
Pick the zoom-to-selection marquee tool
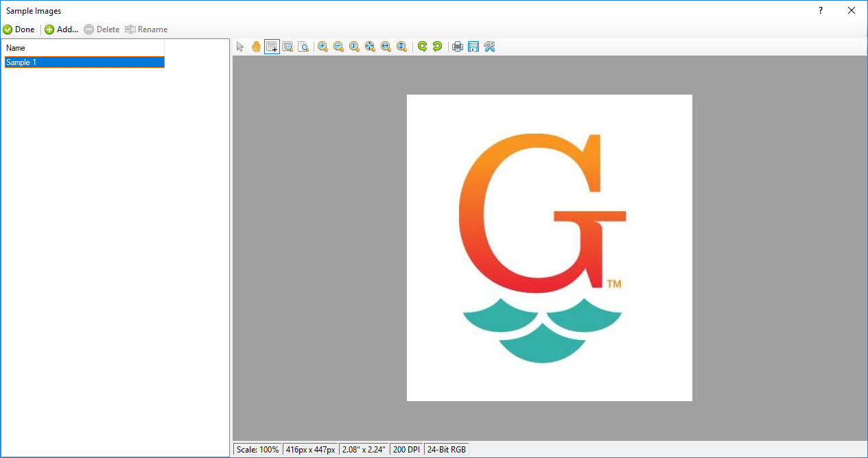pyautogui.click(x=288, y=47)
